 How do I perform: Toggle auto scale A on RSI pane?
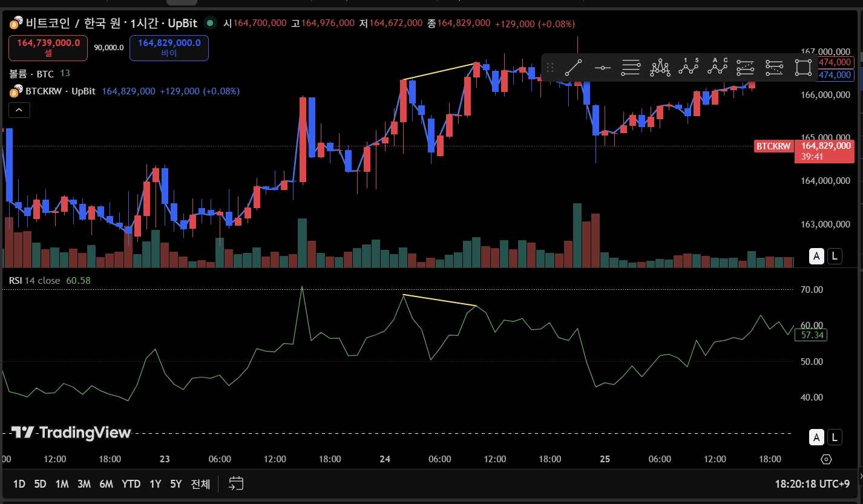click(817, 437)
